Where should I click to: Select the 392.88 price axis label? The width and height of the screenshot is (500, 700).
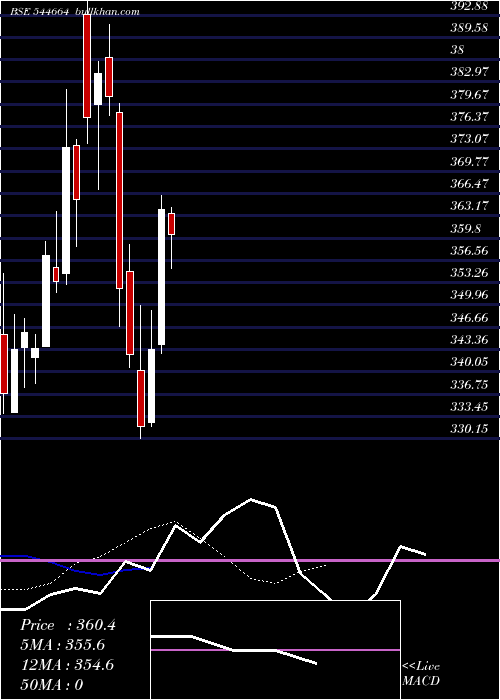[469, 6]
